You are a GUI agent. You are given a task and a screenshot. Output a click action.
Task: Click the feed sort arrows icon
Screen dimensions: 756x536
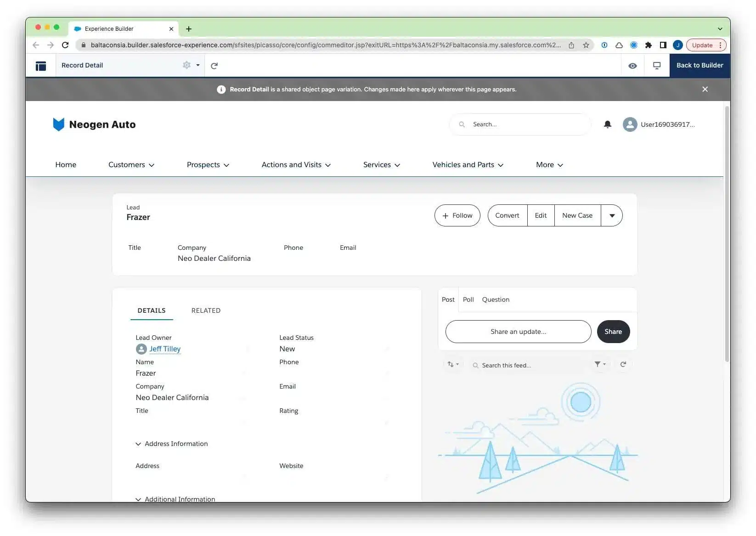click(453, 364)
